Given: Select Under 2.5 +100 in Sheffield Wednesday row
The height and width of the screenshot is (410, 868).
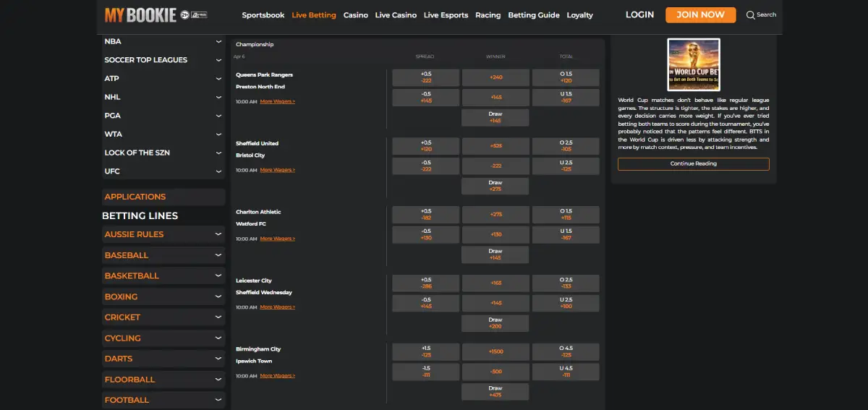Looking at the screenshot, I should 566,303.
